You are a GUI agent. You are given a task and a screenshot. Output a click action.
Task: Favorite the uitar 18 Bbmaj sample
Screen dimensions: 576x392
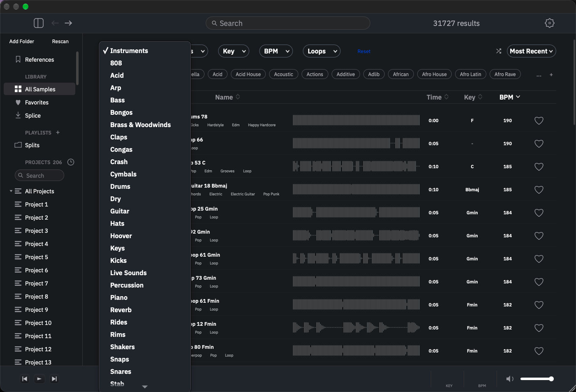pos(539,190)
